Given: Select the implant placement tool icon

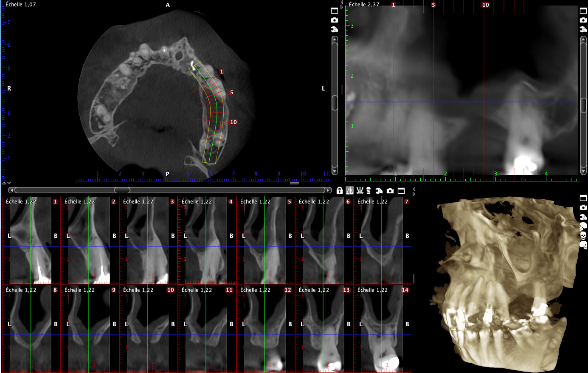Looking at the screenshot, I should click(x=369, y=191).
